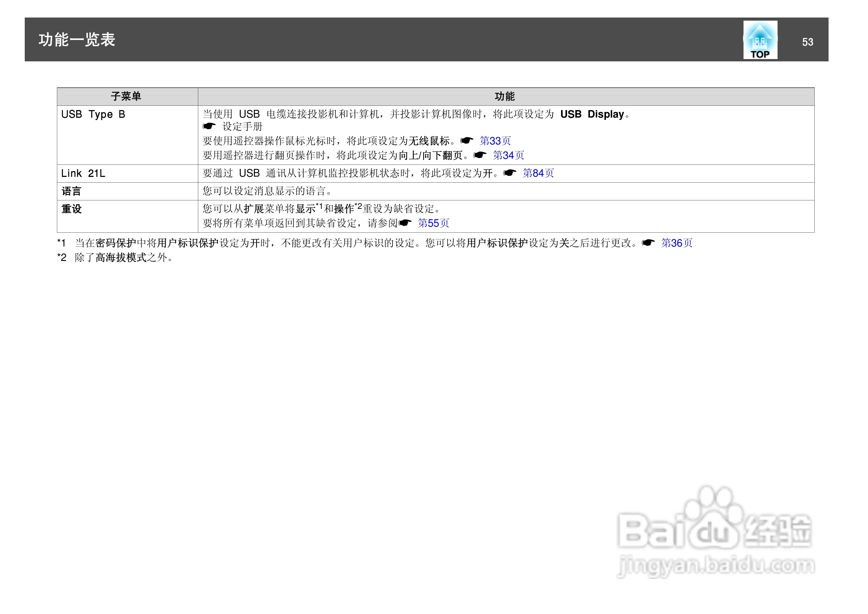Screen dimensions: 868x614
Task: Open the 第34页 page link
Action: click(x=508, y=155)
